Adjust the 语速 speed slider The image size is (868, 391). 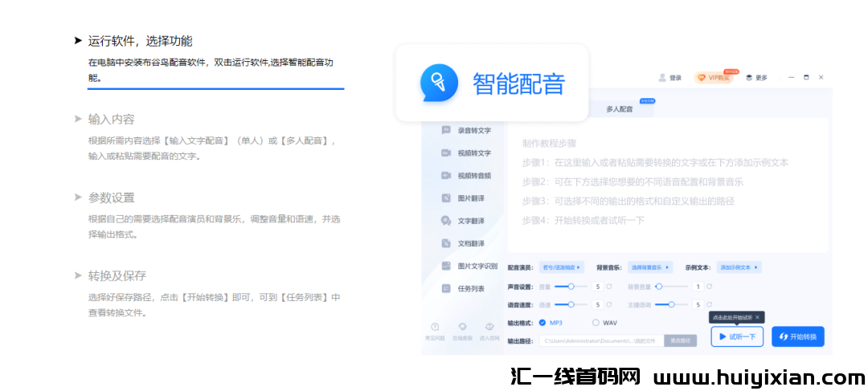tap(570, 304)
